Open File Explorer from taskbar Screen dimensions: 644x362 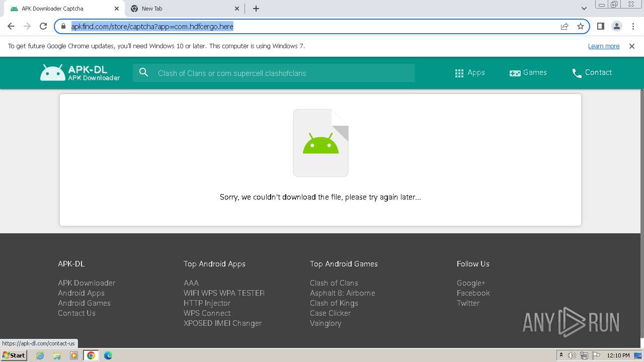click(57, 355)
